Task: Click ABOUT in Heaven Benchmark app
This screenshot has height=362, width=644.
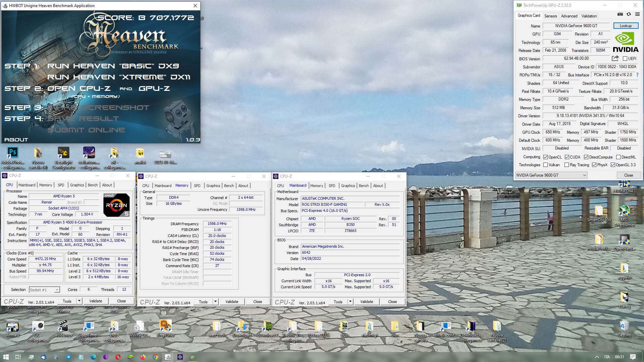Action: click(x=16, y=140)
